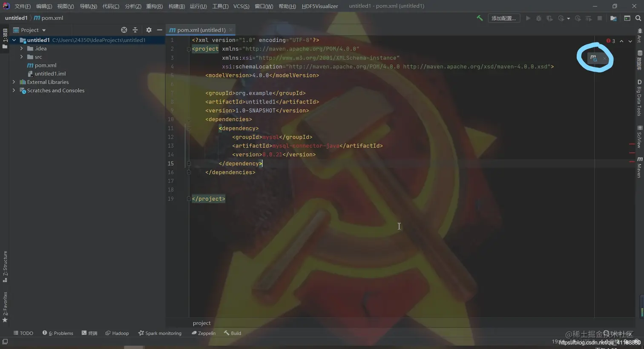
Task: Load Maven changes floating icon
Action: (593, 58)
